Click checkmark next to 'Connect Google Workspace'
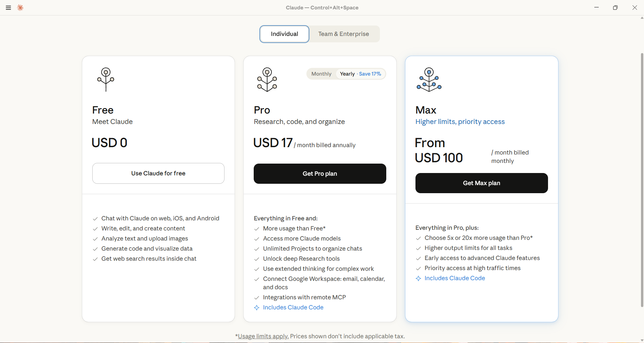The image size is (644, 343). pos(257,279)
